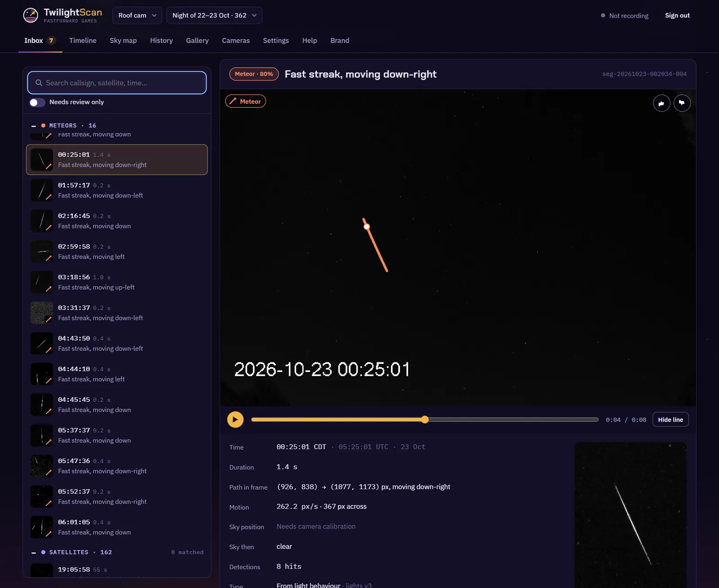Screen dimensions: 719x588
Task: Open the Roof cam camera dropdown
Action: click(137, 15)
